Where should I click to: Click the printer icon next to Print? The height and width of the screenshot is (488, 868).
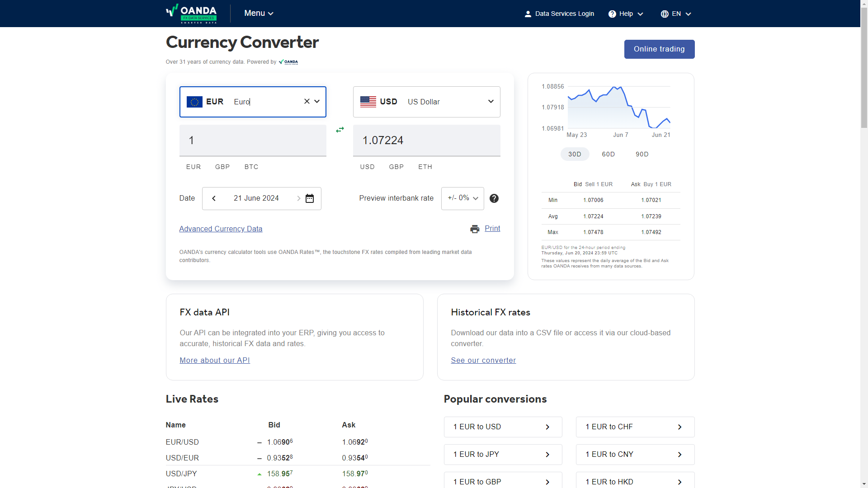point(475,229)
